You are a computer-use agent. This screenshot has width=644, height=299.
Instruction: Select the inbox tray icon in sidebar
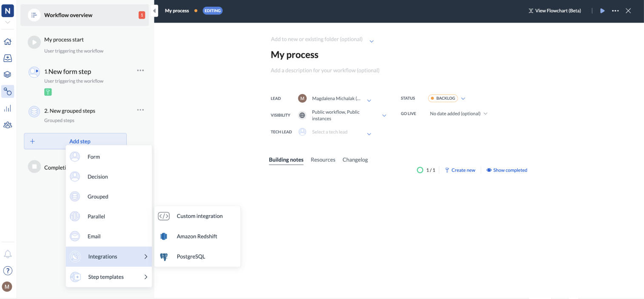8,58
